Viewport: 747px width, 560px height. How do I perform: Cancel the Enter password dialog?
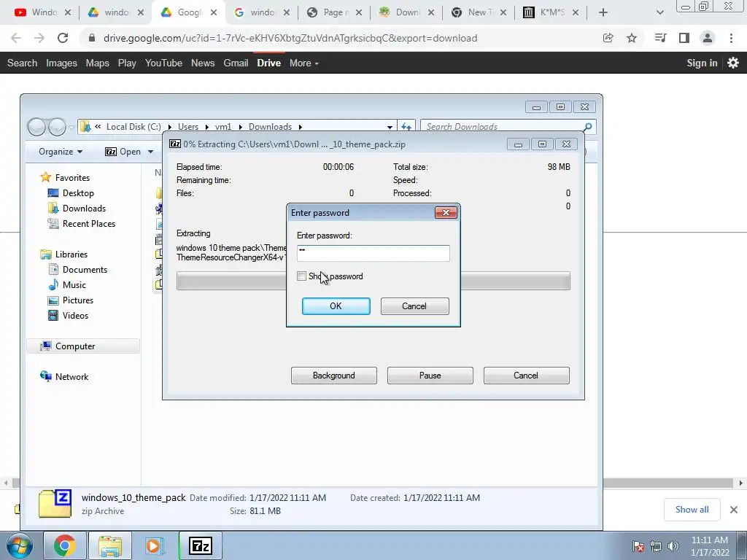click(x=414, y=306)
